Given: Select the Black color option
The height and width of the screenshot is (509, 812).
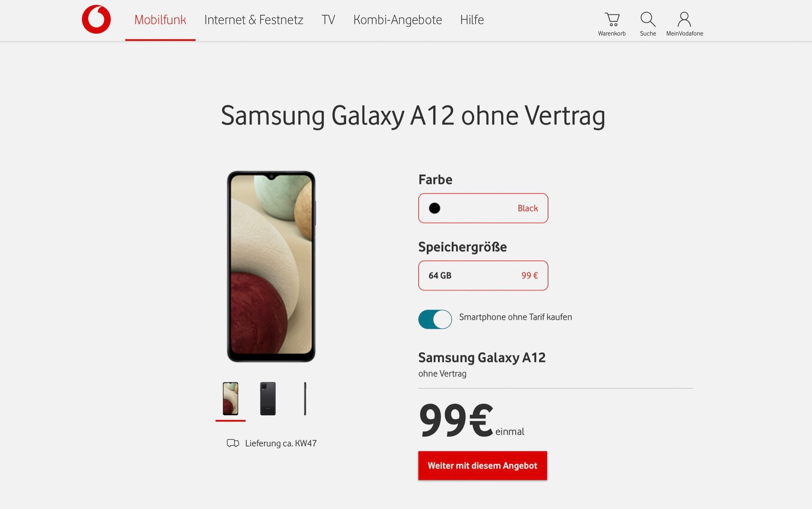Looking at the screenshot, I should tap(483, 208).
